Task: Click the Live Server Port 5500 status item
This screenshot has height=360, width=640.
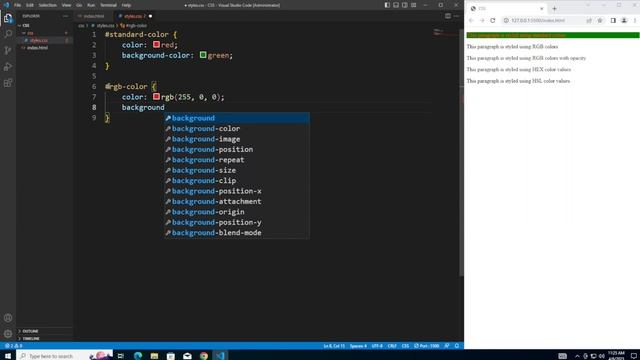Action: [x=426, y=346]
